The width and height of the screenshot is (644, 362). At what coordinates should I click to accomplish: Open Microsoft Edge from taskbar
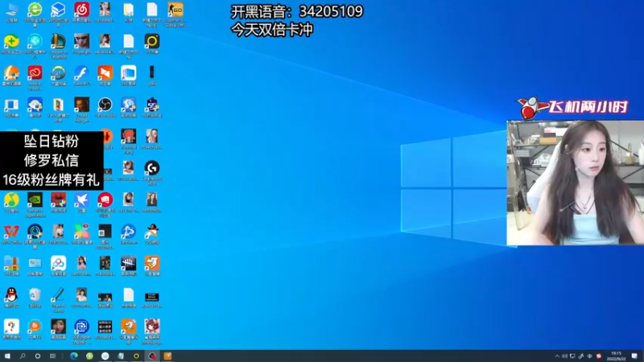(74, 356)
